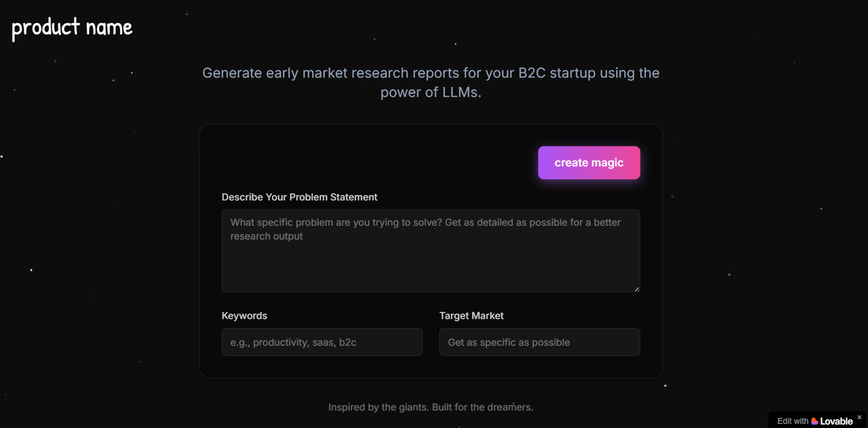Click the Lovable heart logo icon
868x428 pixels.
815,421
